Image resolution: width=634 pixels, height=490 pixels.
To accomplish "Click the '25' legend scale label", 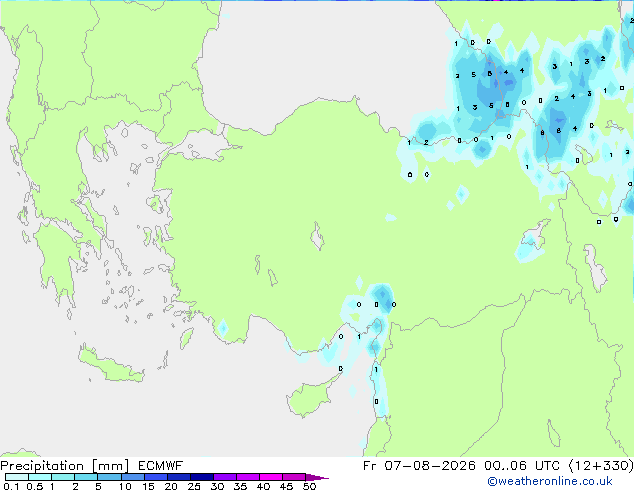I will tap(194, 486).
